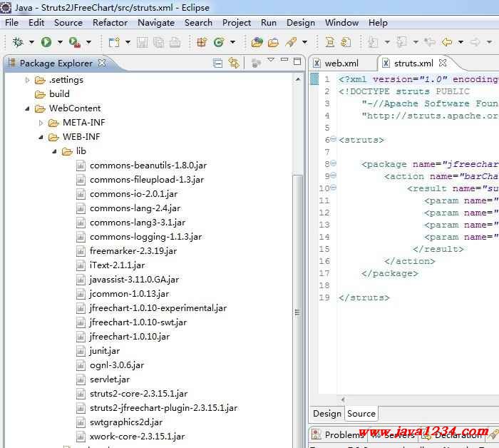Click the yellow Back navigation arrow

point(447,42)
